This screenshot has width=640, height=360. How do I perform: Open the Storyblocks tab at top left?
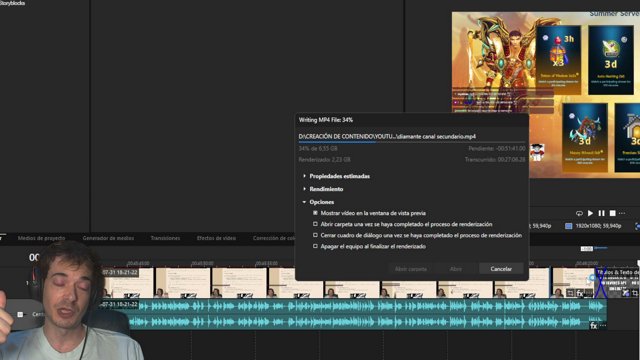(x=13, y=3)
